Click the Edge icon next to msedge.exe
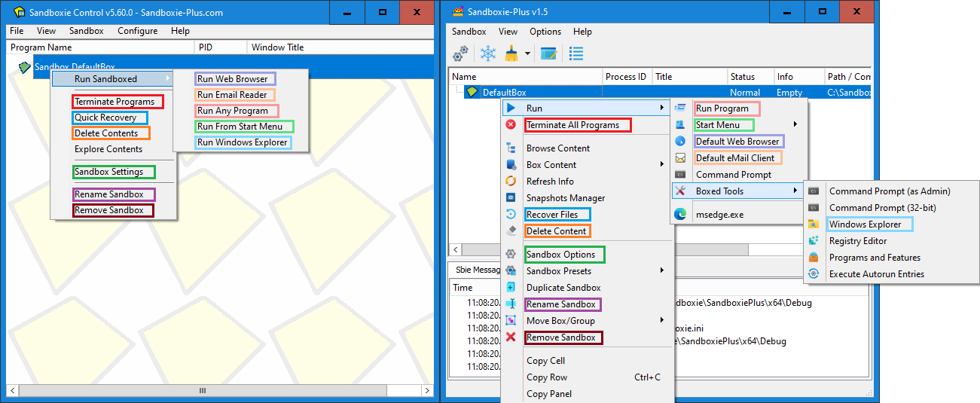This screenshot has width=980, height=403. coord(680,215)
